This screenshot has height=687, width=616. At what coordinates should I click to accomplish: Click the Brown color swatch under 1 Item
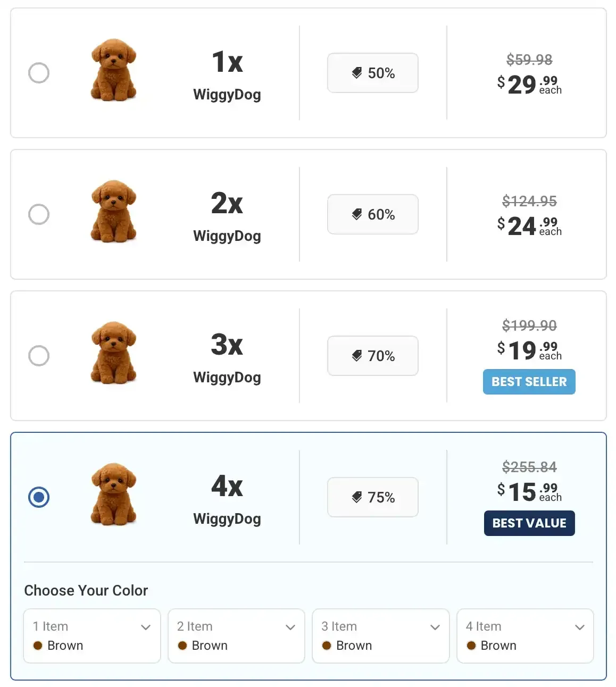(x=38, y=646)
